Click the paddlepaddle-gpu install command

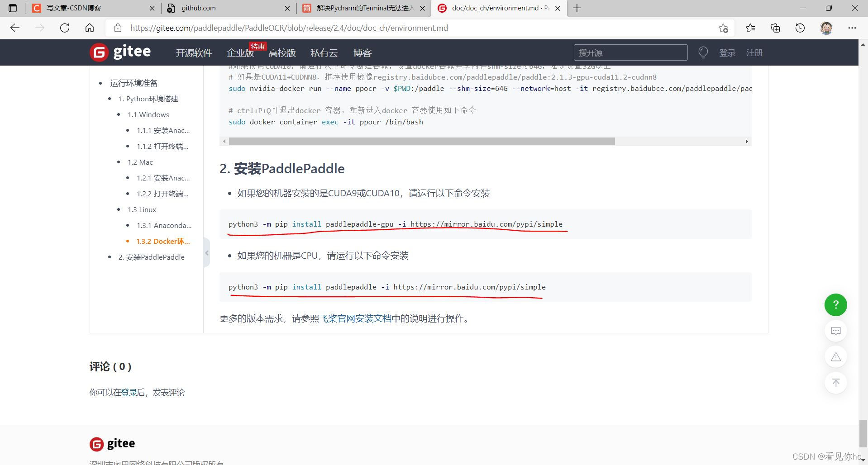pyautogui.click(x=396, y=224)
